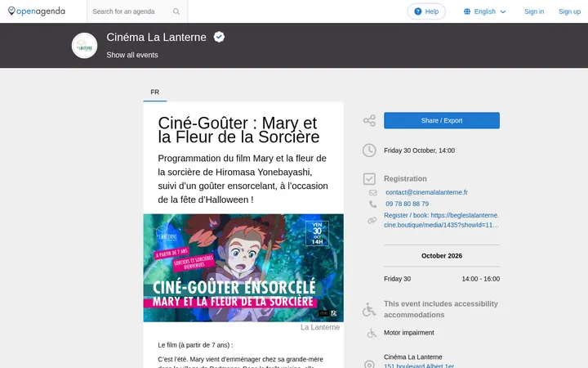Click the chain link icon

[x=372, y=221]
